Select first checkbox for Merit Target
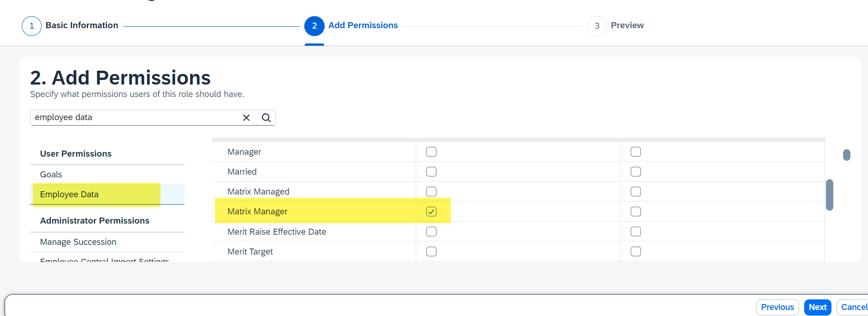The height and width of the screenshot is (316, 868). pyautogui.click(x=431, y=251)
